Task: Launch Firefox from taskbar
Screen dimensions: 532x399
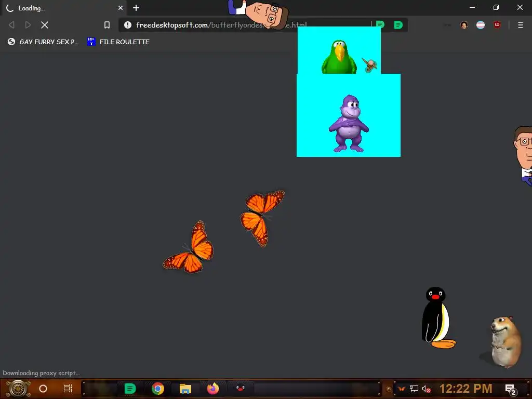Action: [213, 389]
